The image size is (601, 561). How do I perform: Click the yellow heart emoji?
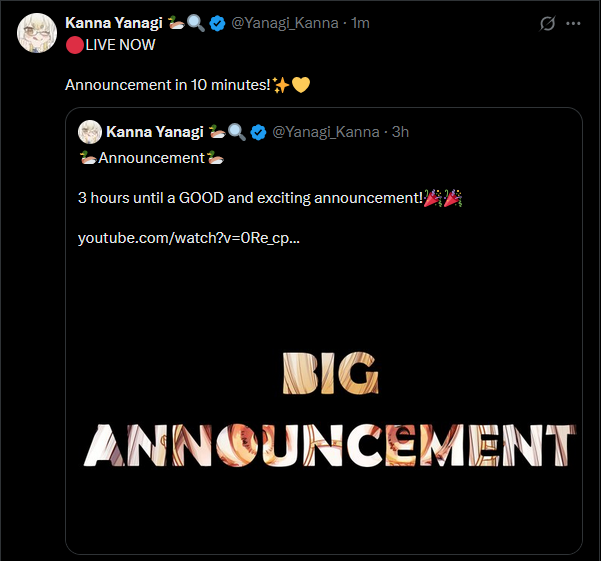[301, 85]
